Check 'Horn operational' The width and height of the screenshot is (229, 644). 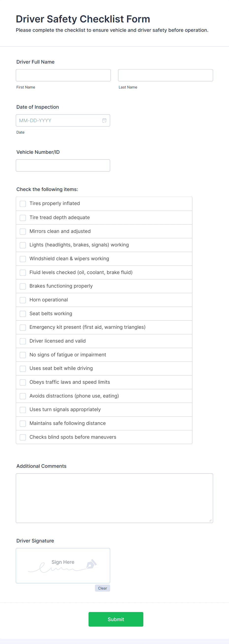point(22,300)
